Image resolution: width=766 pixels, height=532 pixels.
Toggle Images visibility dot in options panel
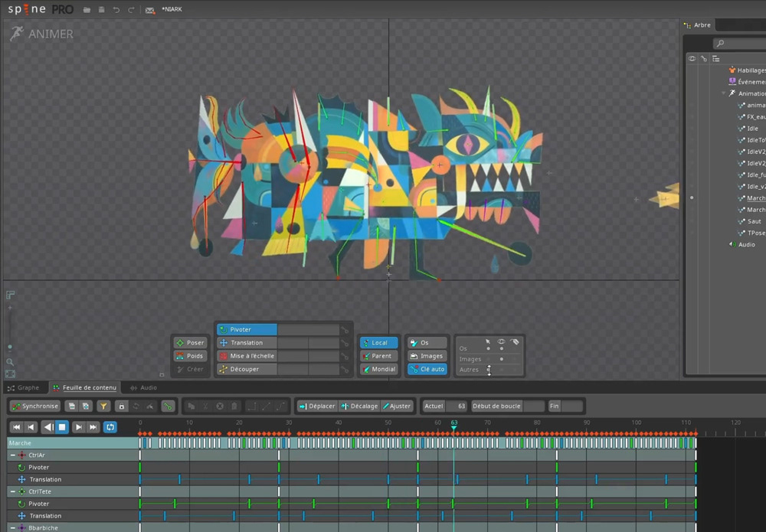point(501,359)
